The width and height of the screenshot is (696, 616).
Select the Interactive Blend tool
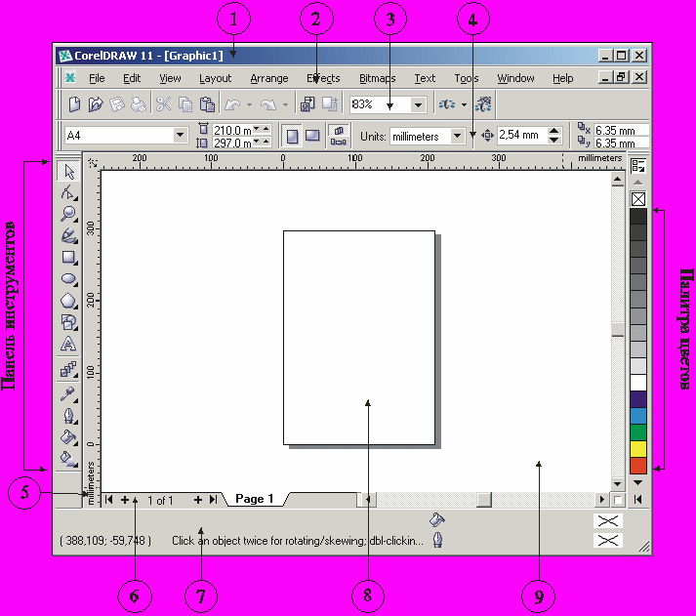pyautogui.click(x=68, y=369)
